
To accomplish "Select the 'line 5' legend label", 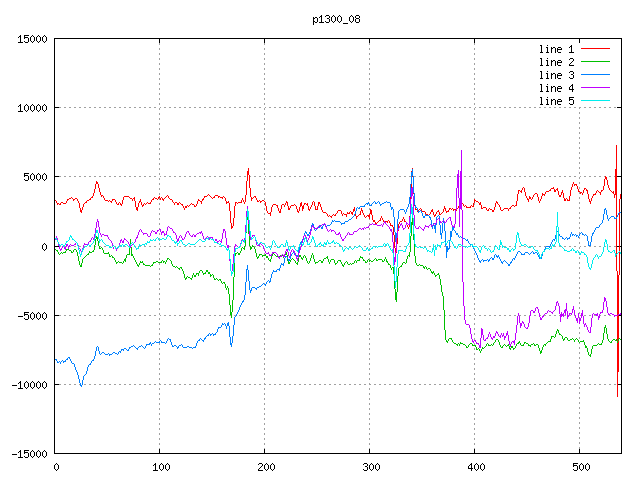I will point(556,101).
